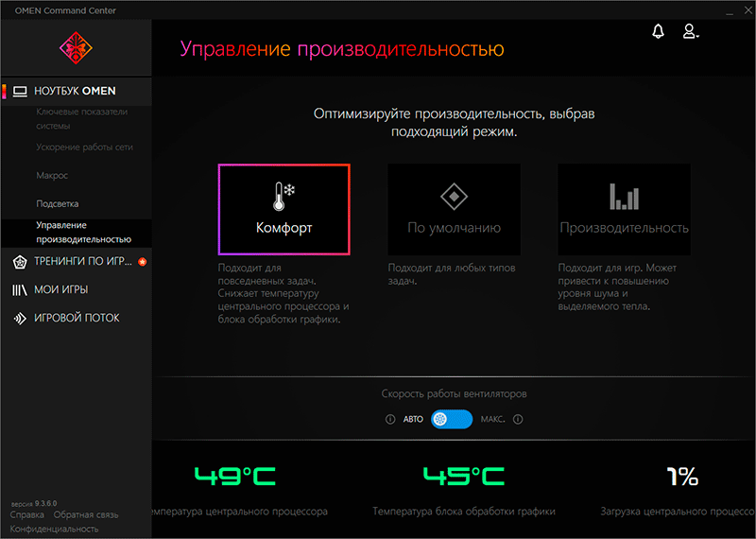Select the Производительность mode card
Screen dimensions: 756x539
[x=624, y=209]
